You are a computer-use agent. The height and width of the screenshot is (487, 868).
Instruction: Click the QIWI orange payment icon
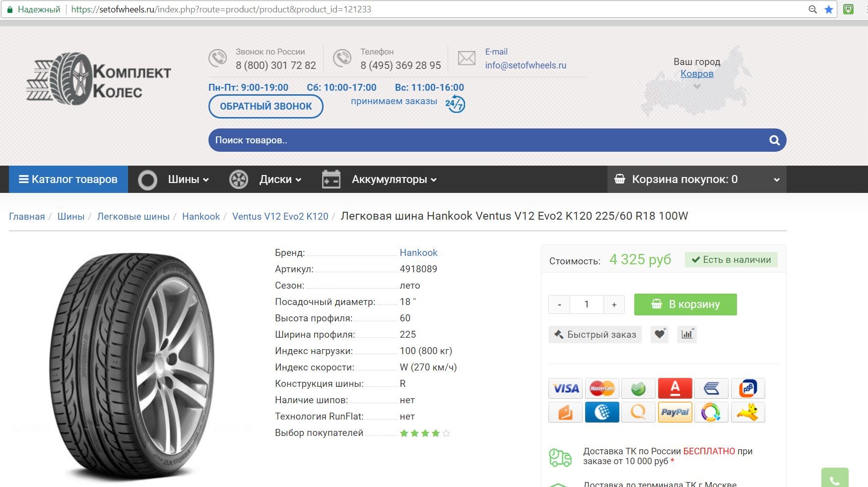(x=639, y=412)
